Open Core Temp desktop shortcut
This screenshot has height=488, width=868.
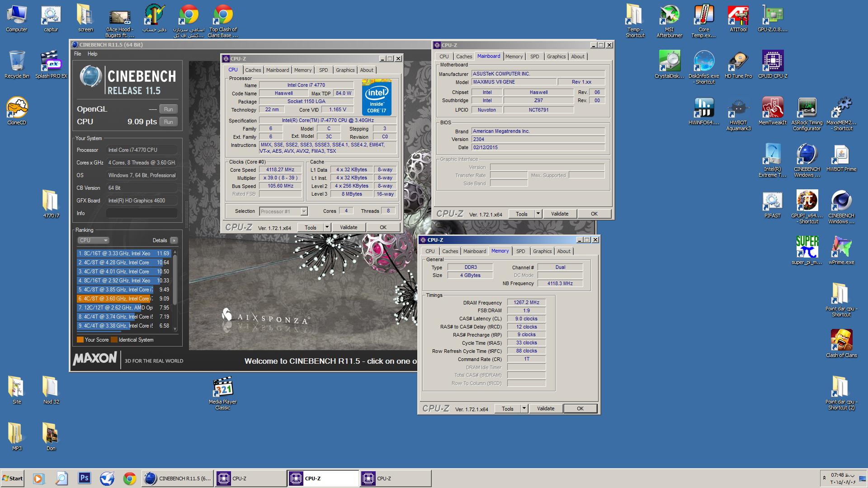pos(703,20)
